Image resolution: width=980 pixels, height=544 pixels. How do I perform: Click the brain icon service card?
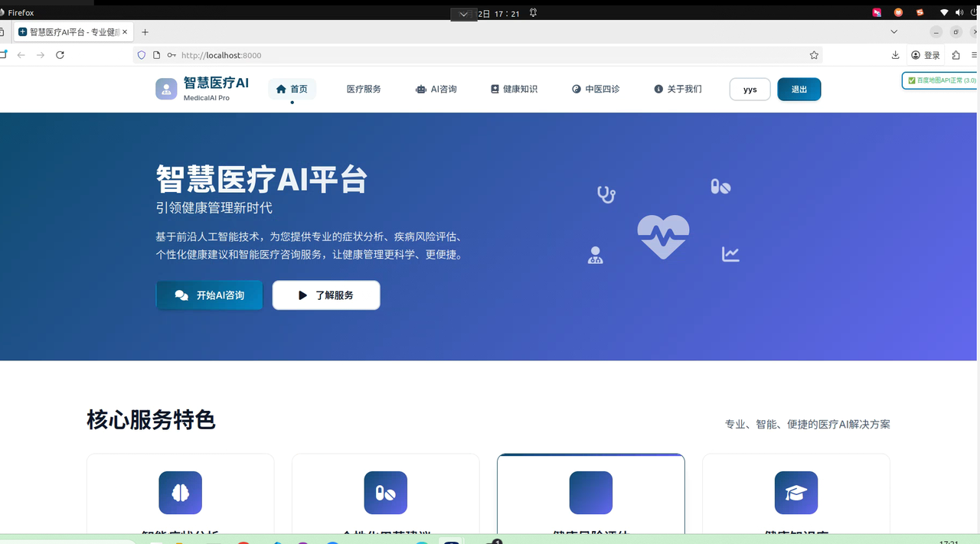click(181, 493)
